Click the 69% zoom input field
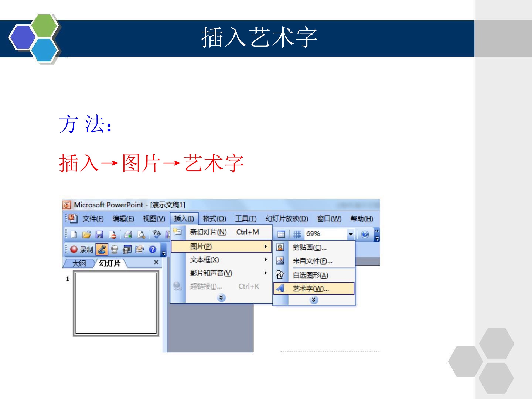532x399 pixels. [326, 234]
